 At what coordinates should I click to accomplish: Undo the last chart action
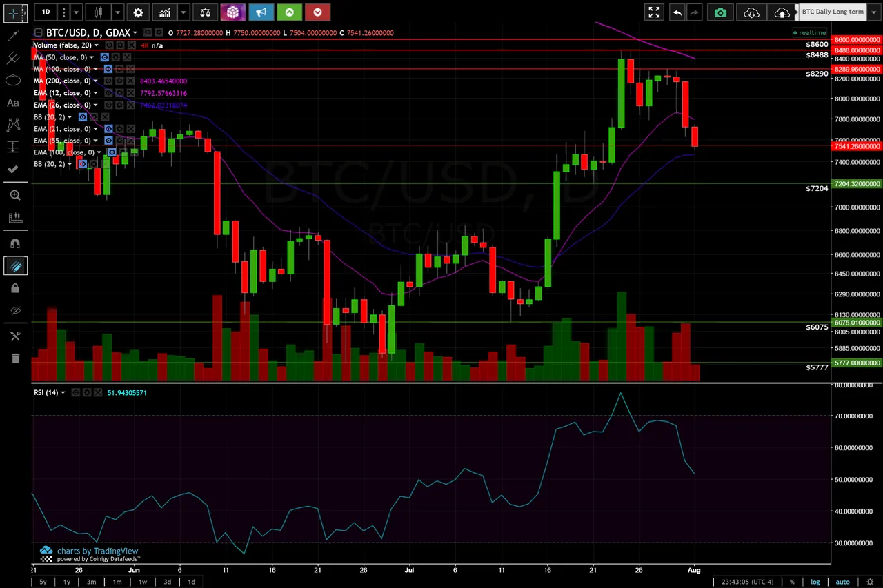coord(677,12)
